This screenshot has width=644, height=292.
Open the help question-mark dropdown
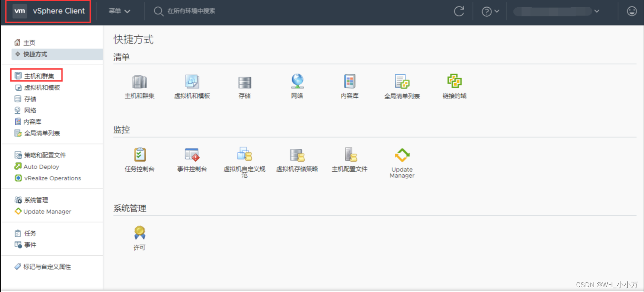click(x=490, y=12)
